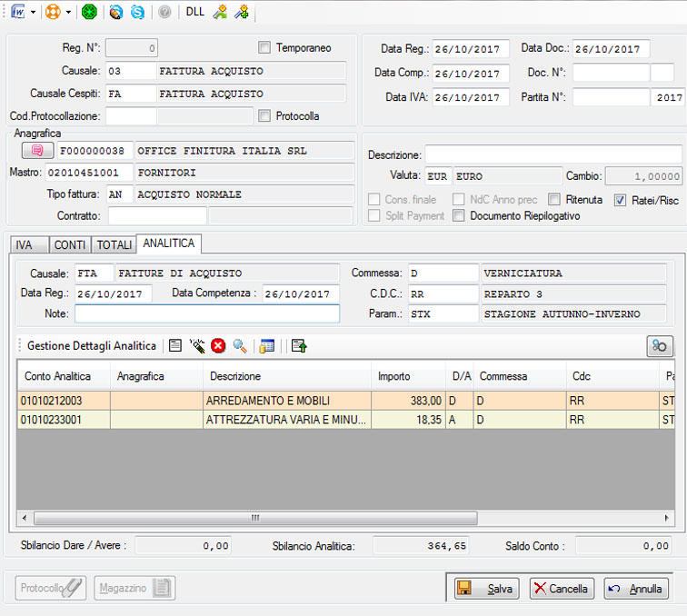Click the plain blue Skype icon
Viewport: 687px width, 616px height.
pos(137,13)
